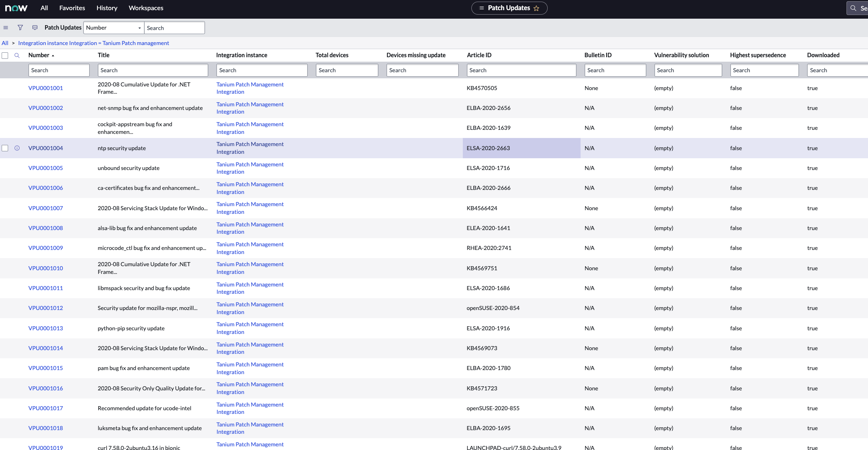The width and height of the screenshot is (868, 450).
Task: Sort by the Number column header
Action: pyautogui.click(x=39, y=55)
